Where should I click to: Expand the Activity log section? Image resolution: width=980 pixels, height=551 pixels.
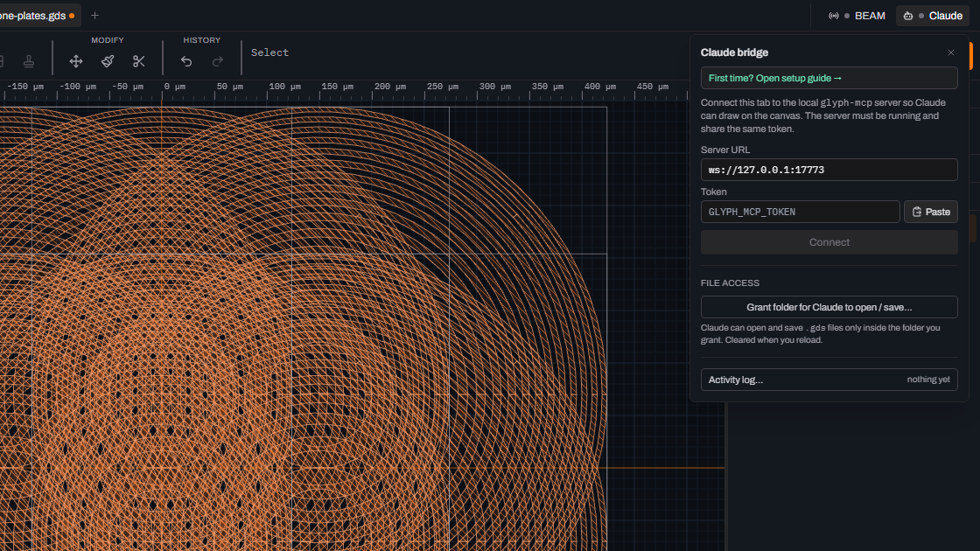click(x=829, y=380)
